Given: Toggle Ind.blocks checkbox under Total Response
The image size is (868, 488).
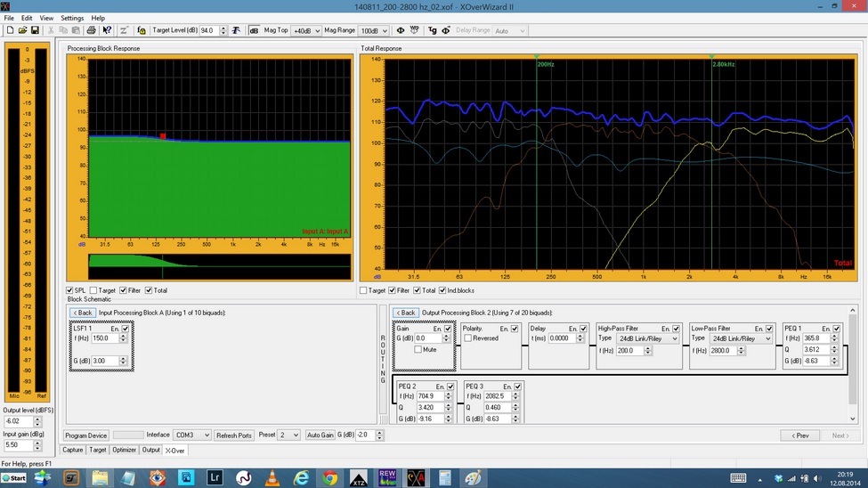Looking at the screenshot, I should click(442, 290).
